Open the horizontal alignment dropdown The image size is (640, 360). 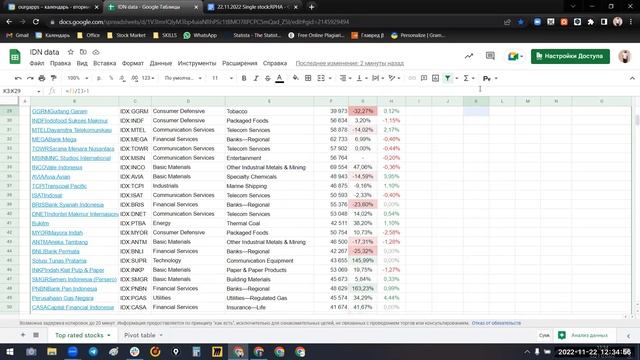(x=345, y=78)
